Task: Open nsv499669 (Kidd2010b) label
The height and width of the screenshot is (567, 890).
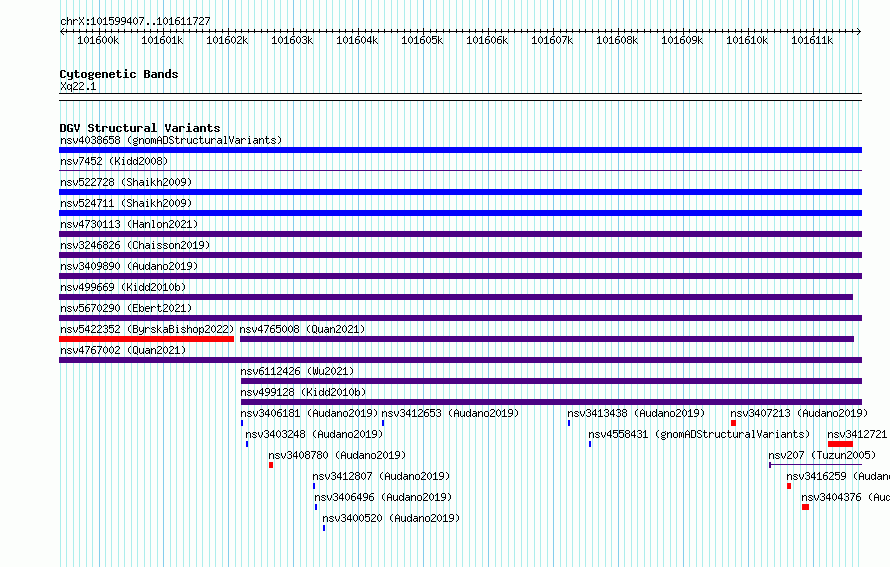Action: [123, 287]
